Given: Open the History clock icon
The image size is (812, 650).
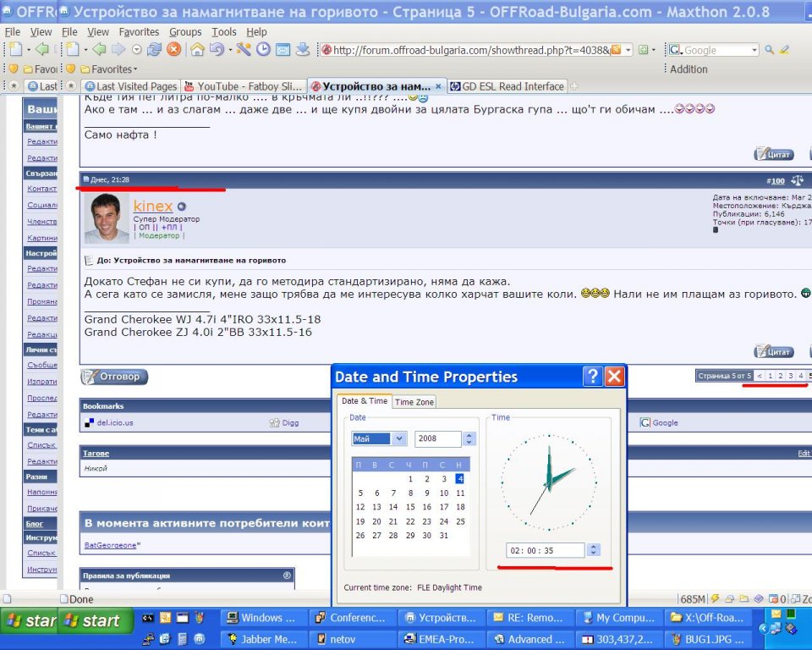Looking at the screenshot, I should [264, 50].
